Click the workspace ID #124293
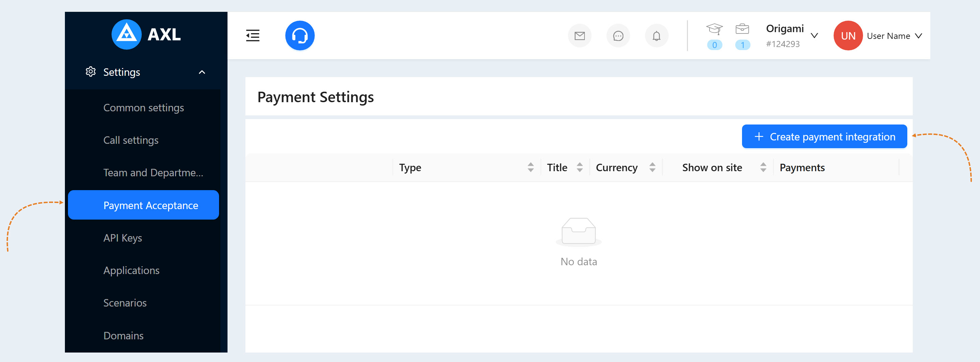This screenshot has height=362, width=980. click(783, 44)
